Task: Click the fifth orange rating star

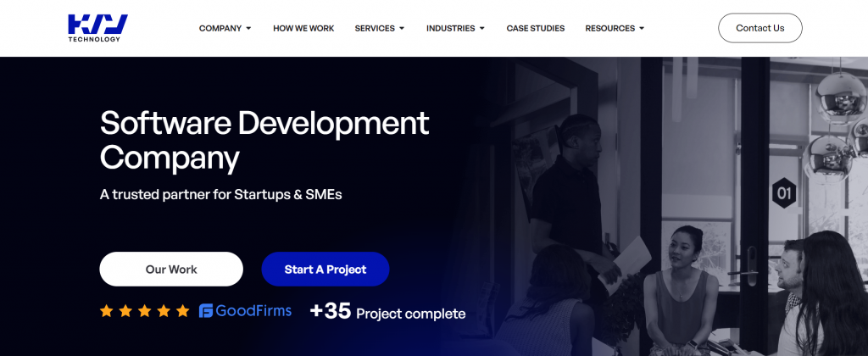Action: point(183,310)
